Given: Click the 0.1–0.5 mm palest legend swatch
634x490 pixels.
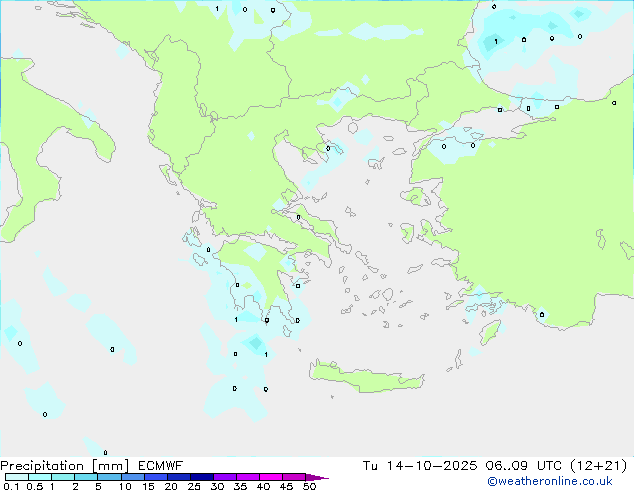Looking at the screenshot, I should pyautogui.click(x=17, y=477).
